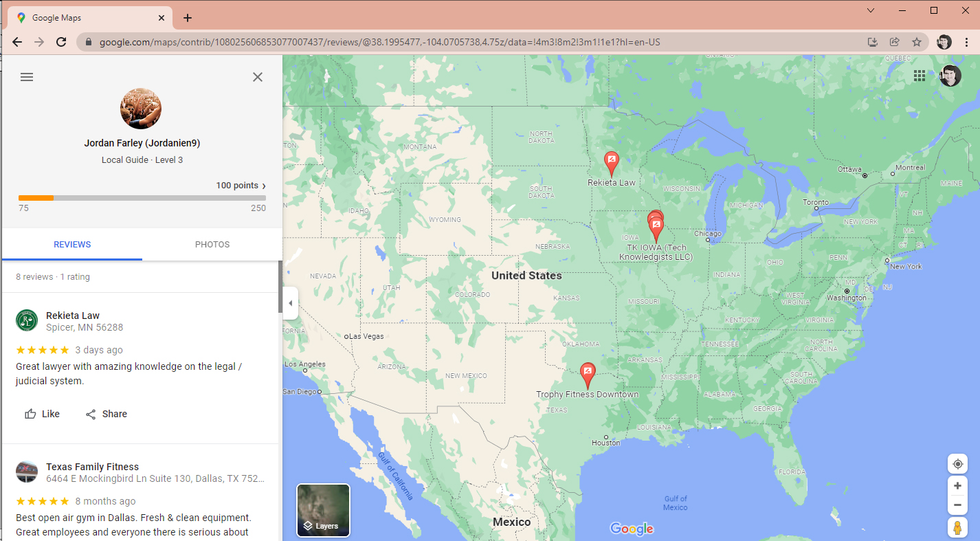
Task: Like the Rekieta Law review
Action: tap(42, 414)
